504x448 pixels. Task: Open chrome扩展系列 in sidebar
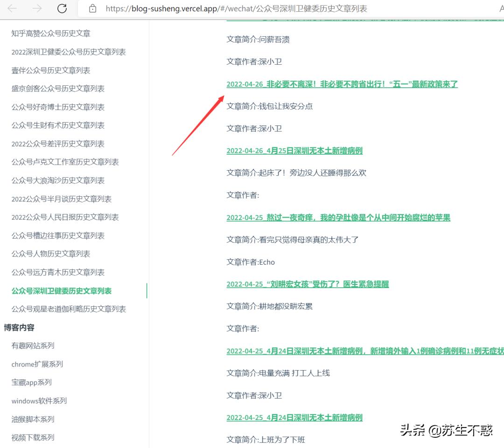[37, 364]
